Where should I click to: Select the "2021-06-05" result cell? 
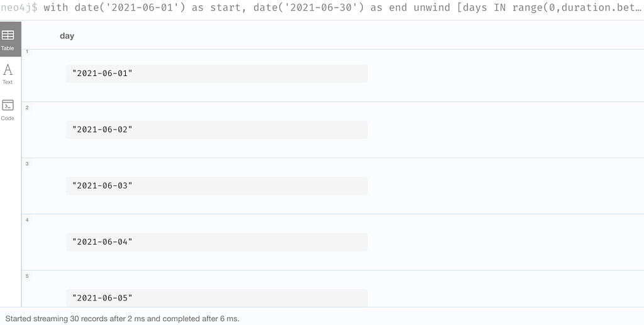click(217, 298)
